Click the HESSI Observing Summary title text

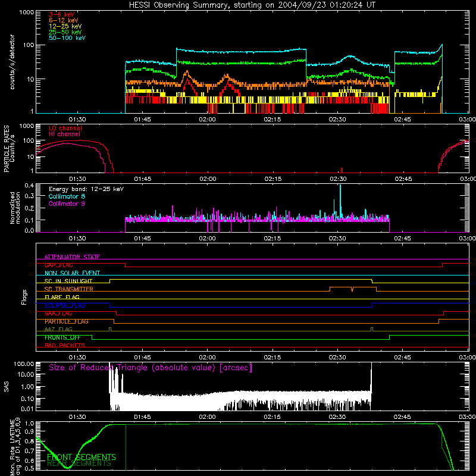click(252, 5)
